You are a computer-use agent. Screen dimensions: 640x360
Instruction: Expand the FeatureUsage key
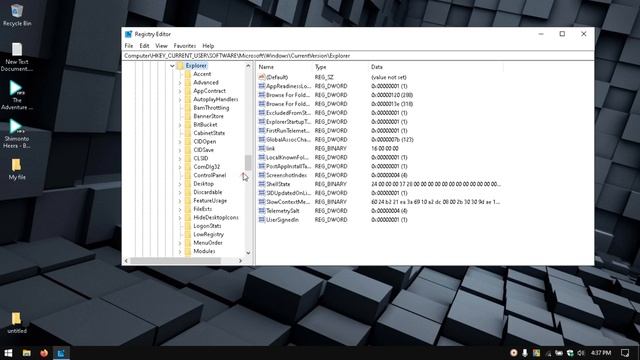coord(180,201)
